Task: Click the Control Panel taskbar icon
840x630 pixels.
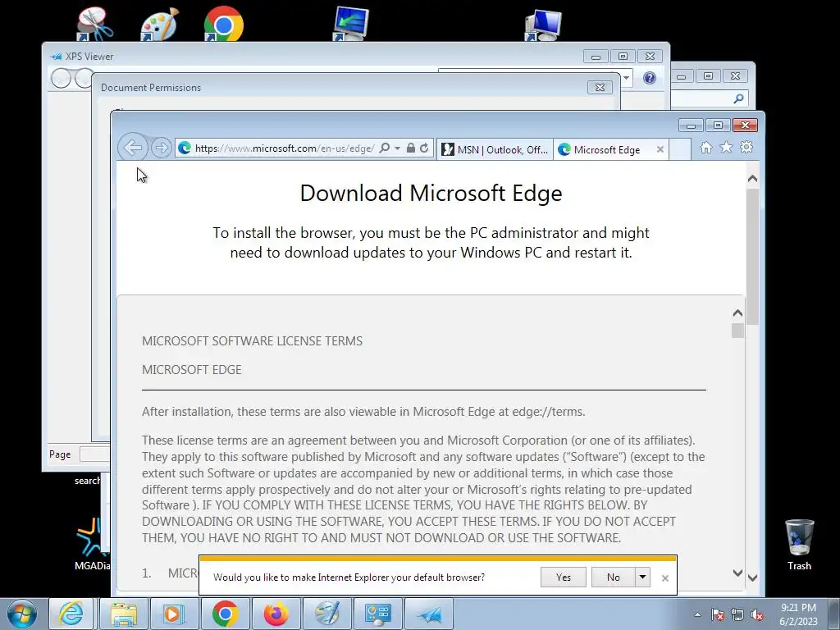Action: (x=377, y=614)
